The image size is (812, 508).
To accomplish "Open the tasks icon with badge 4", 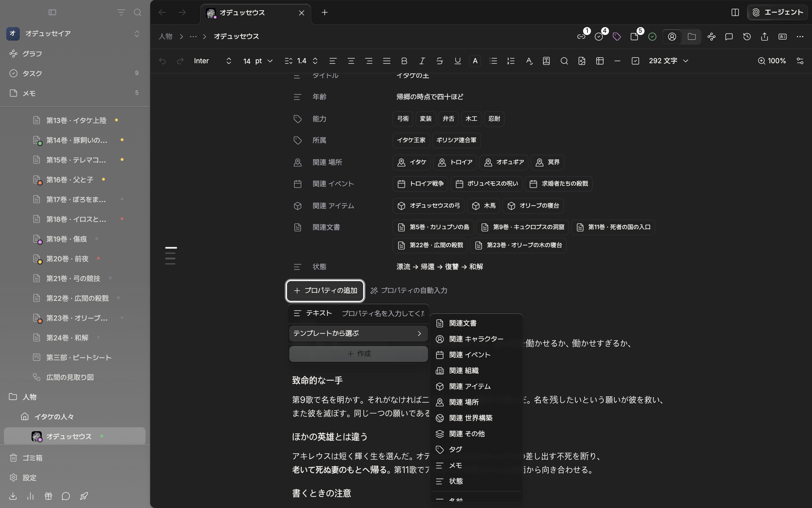I will point(599,37).
